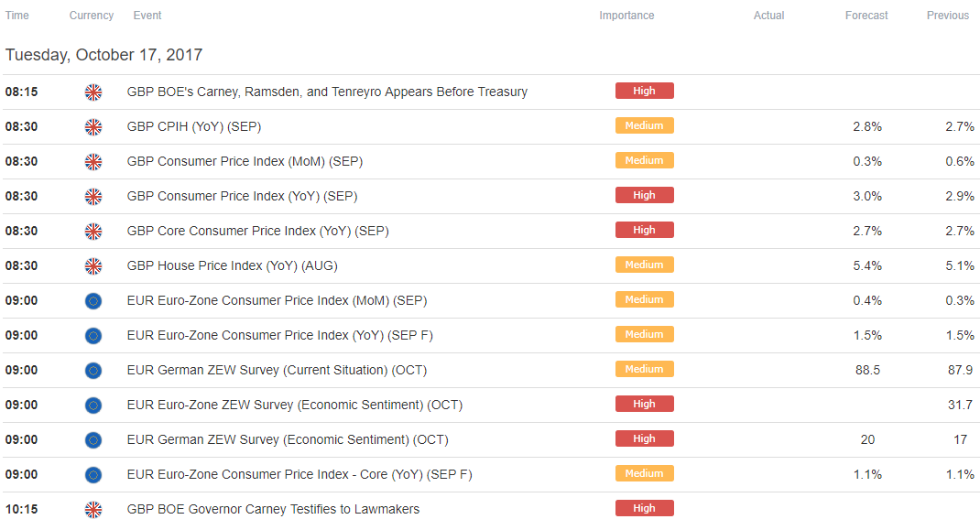
Task: Sort by the Time column header
Action: (x=16, y=16)
